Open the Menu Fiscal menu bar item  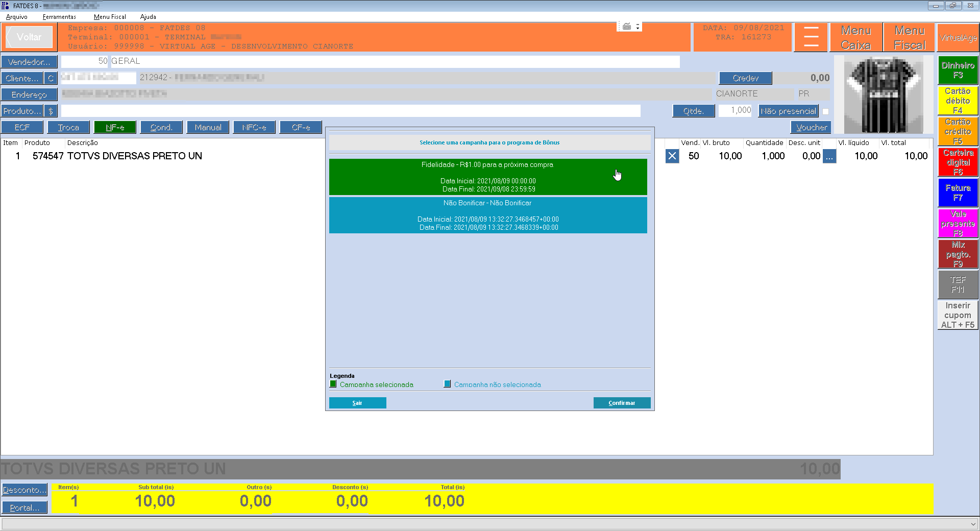tap(110, 17)
